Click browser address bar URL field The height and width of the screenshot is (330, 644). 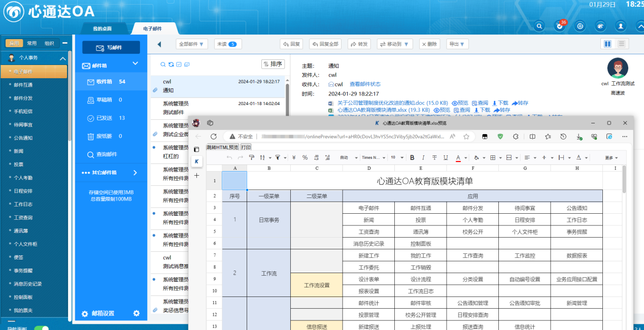[x=350, y=137]
